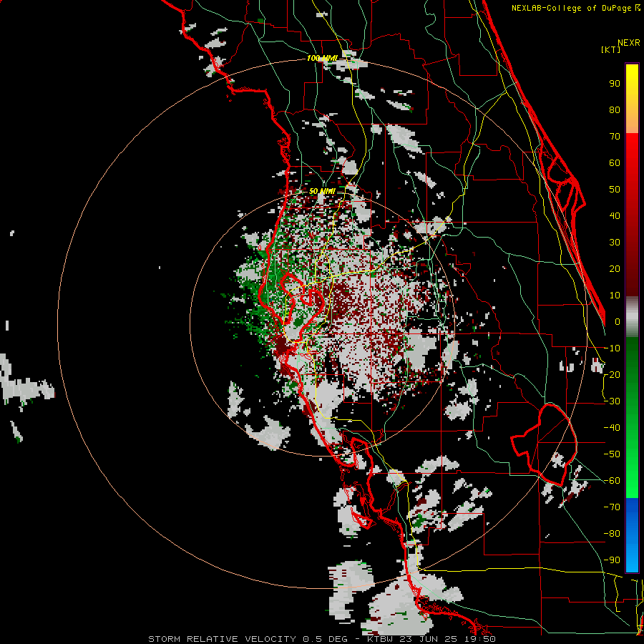Click the 40 value on velocity scale
The image size is (644, 644).
click(x=615, y=216)
